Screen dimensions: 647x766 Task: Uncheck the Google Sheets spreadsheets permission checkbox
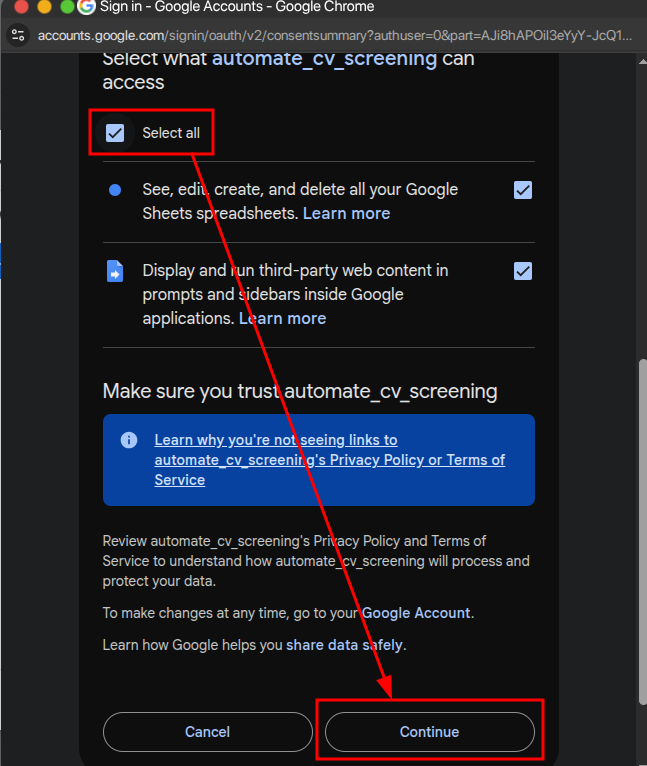point(522,190)
